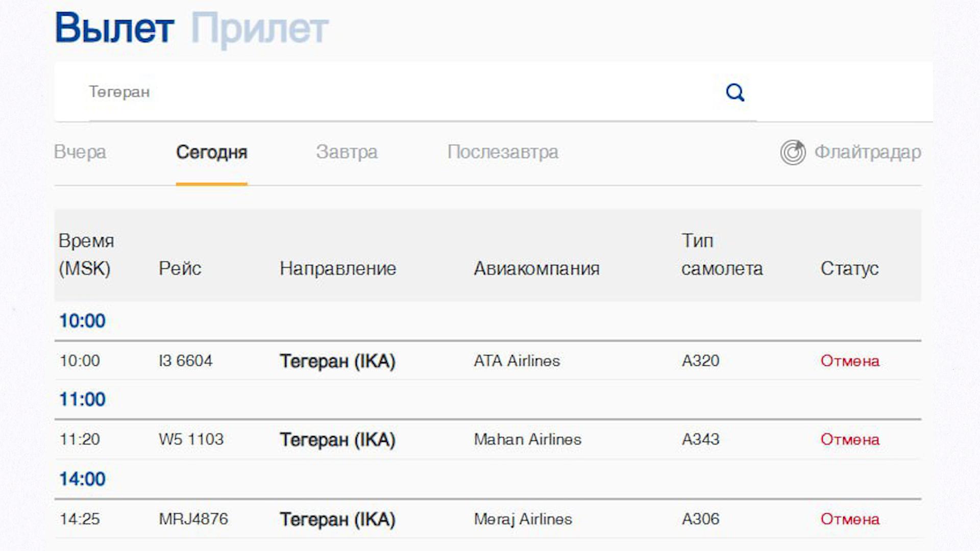
Task: Select the Вчера day tab
Action: pyautogui.click(x=80, y=152)
